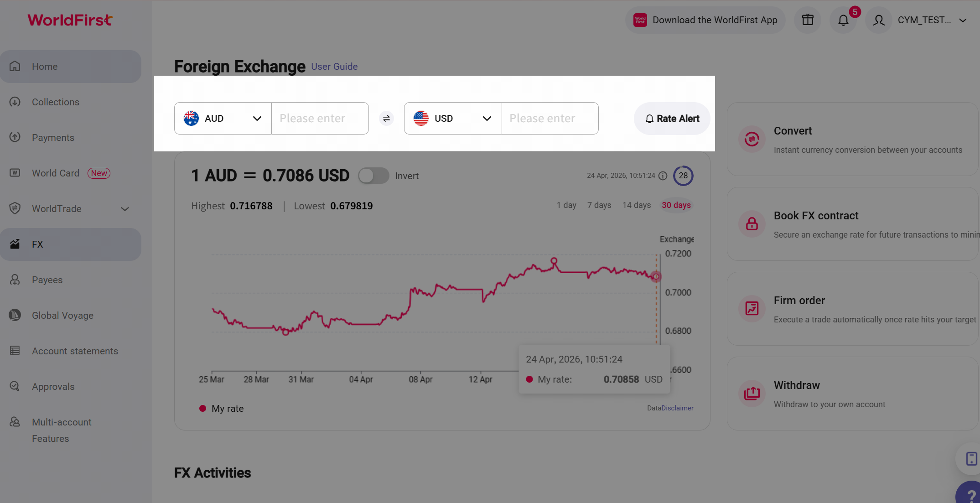Click the highest-rate marker on the chart
Viewport: 980px width, 503px height.
[x=554, y=261]
